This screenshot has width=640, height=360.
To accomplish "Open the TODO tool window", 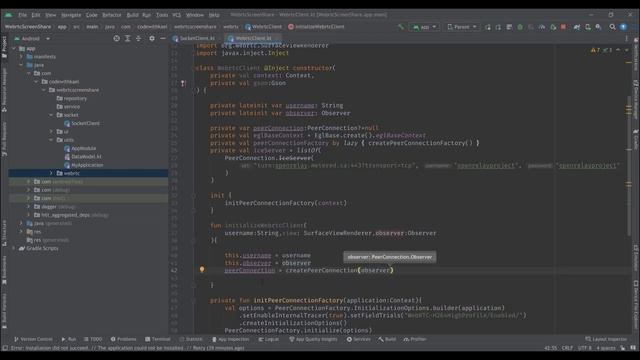I will [x=93, y=339].
